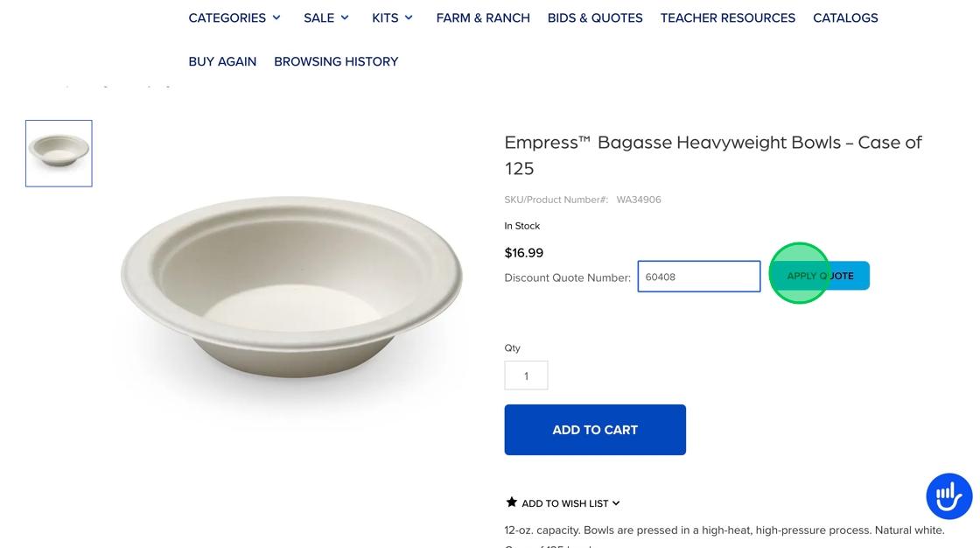Viewport: 980px width, 548px height.
Task: Focus the Discount Quote Number field
Action: coord(698,277)
